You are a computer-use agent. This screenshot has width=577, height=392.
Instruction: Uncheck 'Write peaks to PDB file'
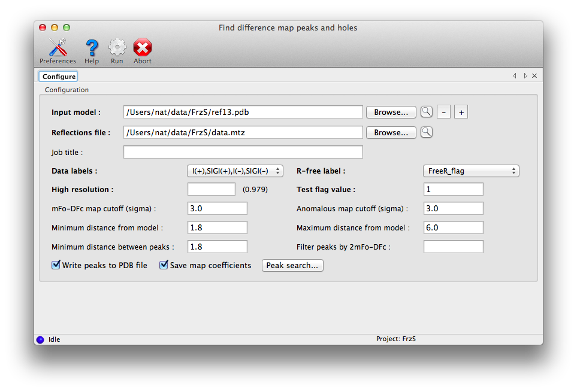click(x=56, y=265)
